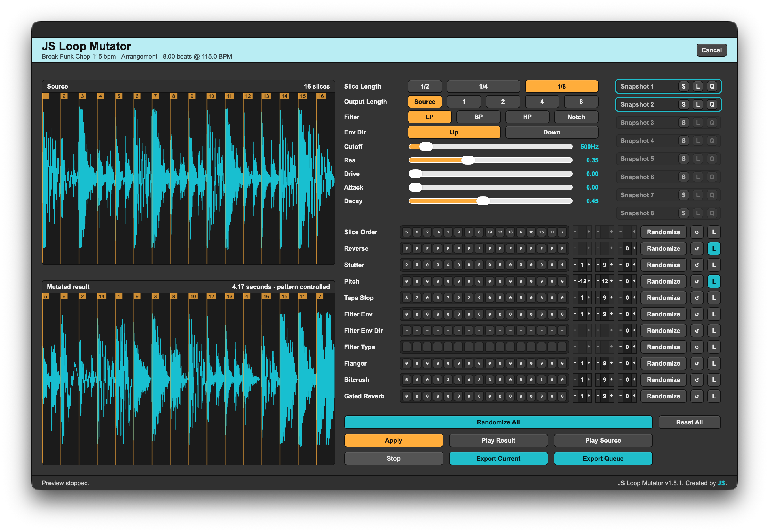769x532 pixels.
Task: Choose Output Length 8
Action: tap(581, 102)
